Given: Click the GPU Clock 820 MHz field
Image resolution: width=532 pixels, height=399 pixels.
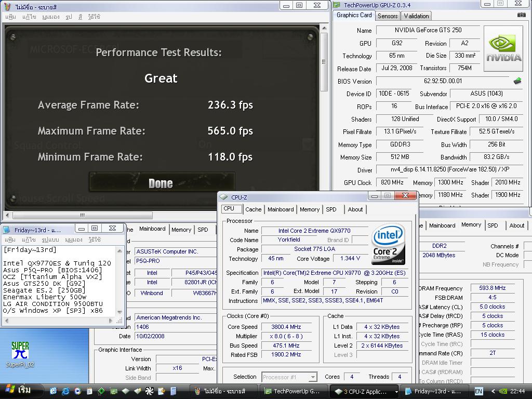Looking at the screenshot, I should click(392, 182).
